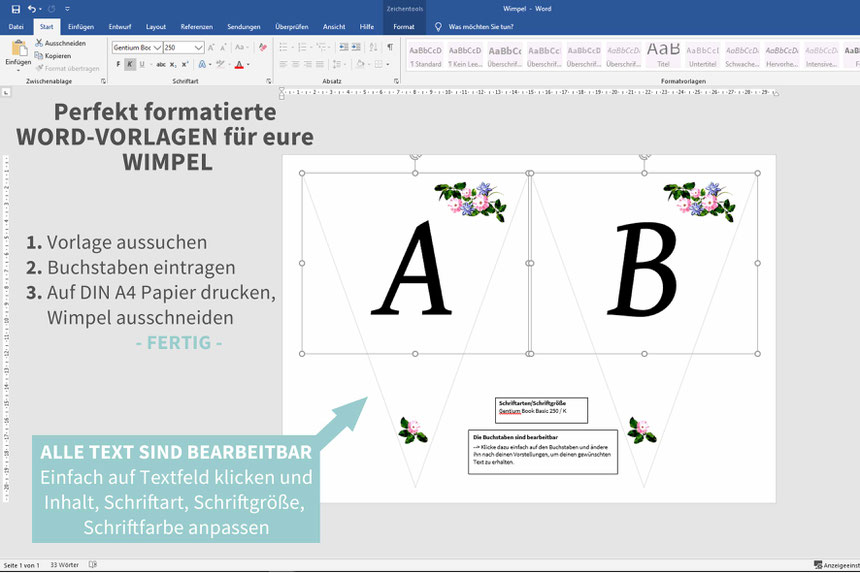Click the bullet list icon

click(x=283, y=47)
